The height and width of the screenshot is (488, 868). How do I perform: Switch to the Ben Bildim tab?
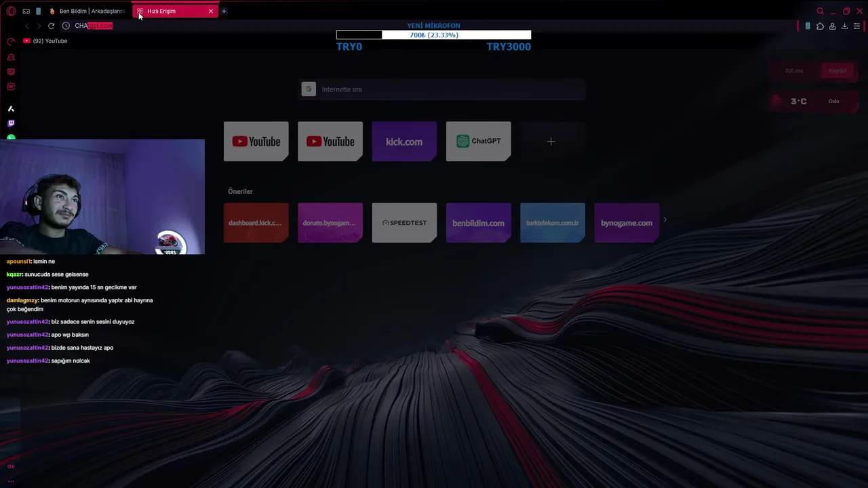click(x=87, y=11)
